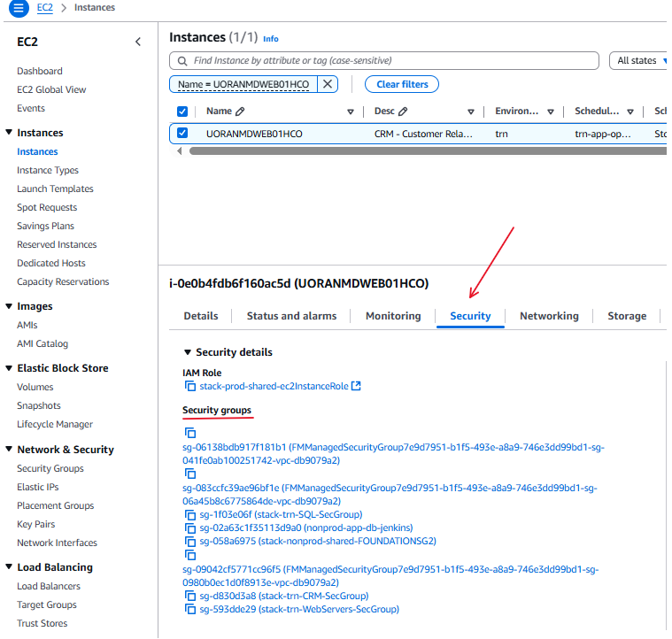Sort by Environ... column arrow

551,112
